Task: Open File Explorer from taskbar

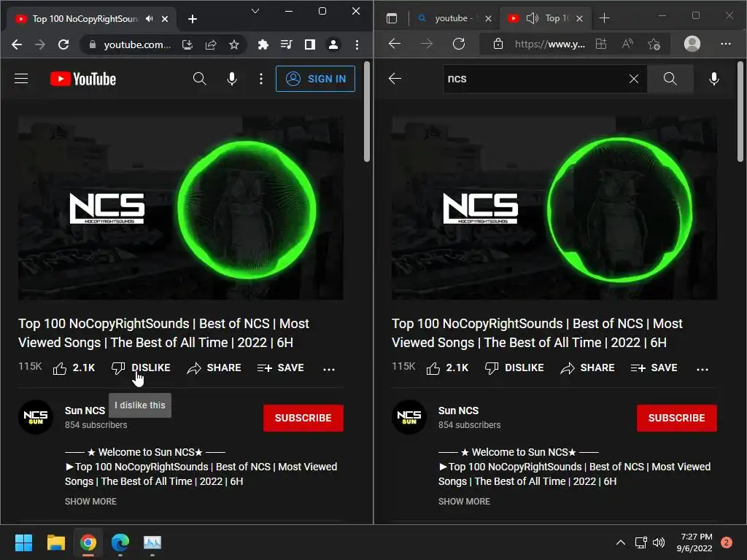Action: [x=55, y=542]
